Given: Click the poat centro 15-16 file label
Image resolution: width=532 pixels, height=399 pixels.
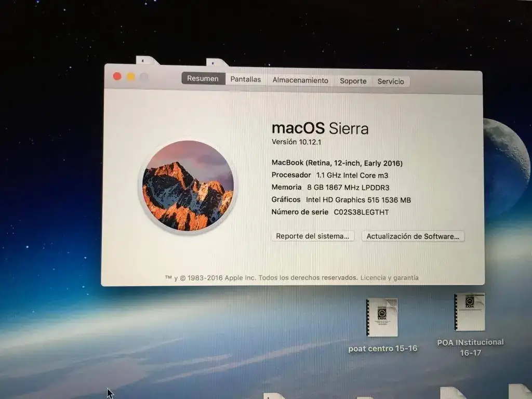Looking at the screenshot, I should click(383, 349).
